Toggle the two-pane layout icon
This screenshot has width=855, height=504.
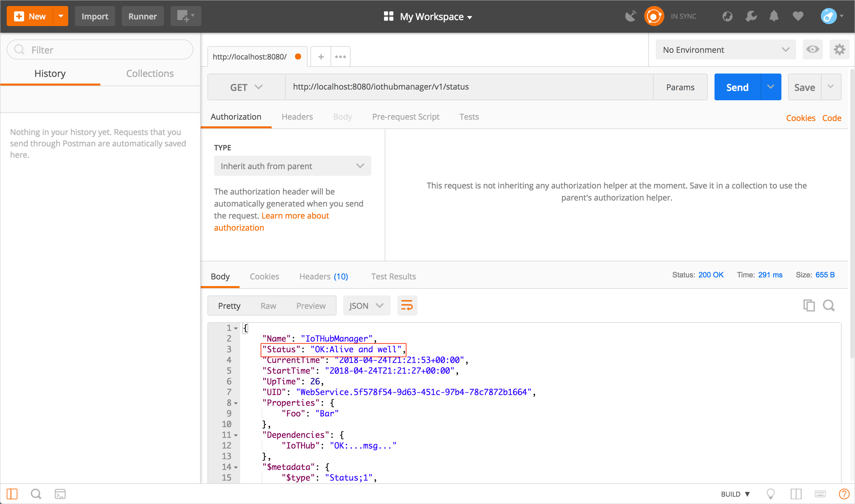[796, 494]
